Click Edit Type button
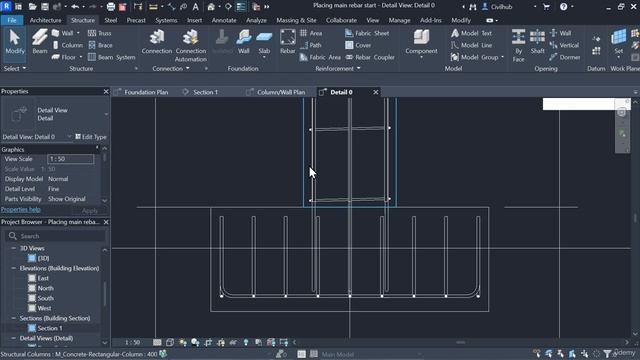 [x=91, y=137]
